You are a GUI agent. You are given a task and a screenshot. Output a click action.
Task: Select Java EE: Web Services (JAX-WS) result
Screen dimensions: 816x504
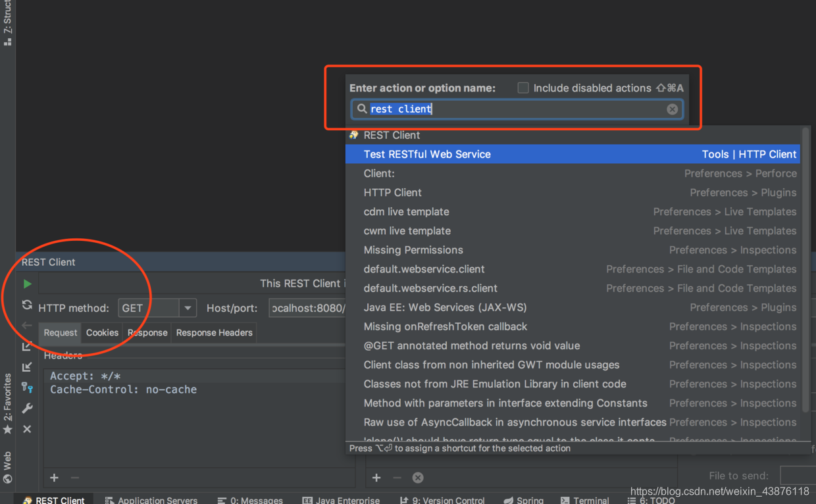click(x=573, y=307)
